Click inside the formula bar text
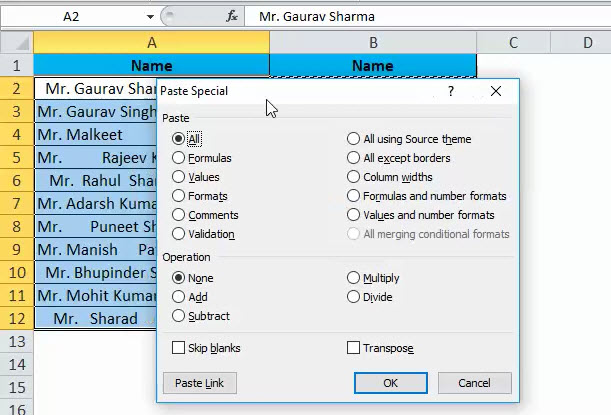 [x=400, y=17]
